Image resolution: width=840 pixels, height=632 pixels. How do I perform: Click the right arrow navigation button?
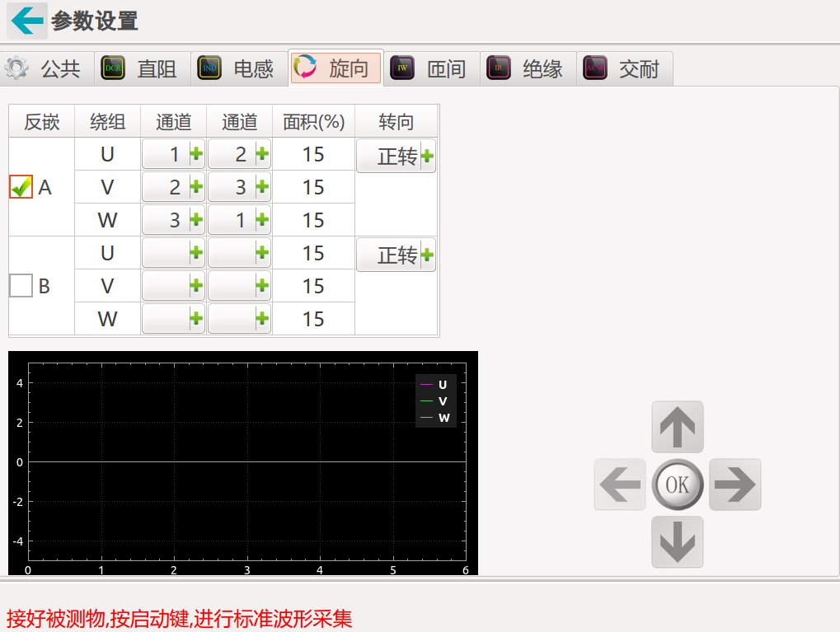(x=735, y=485)
